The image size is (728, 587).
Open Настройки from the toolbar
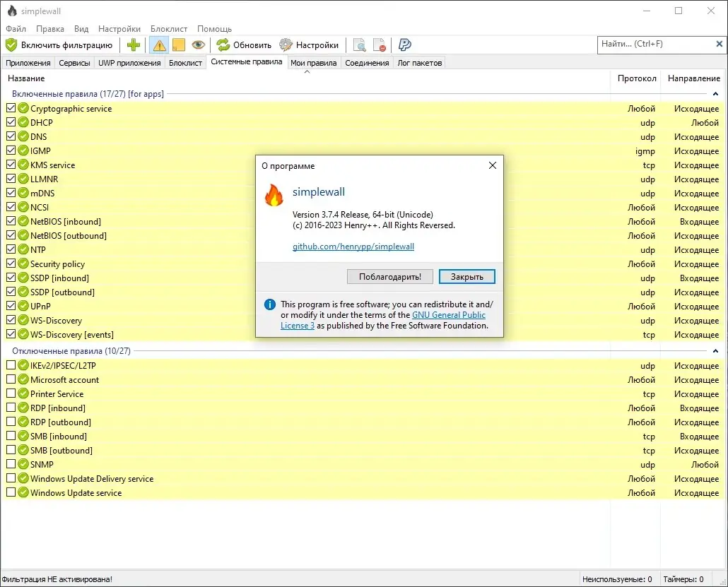[x=309, y=45]
